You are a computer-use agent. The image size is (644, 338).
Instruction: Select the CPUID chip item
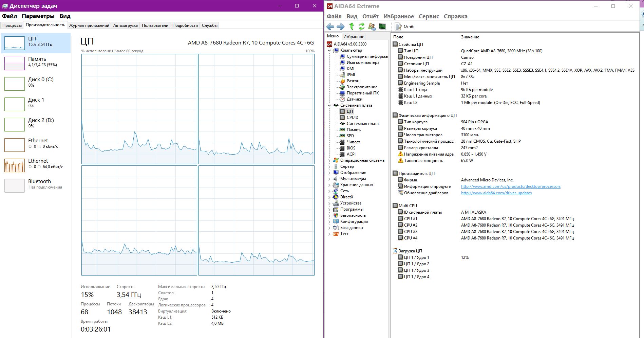[349, 118]
